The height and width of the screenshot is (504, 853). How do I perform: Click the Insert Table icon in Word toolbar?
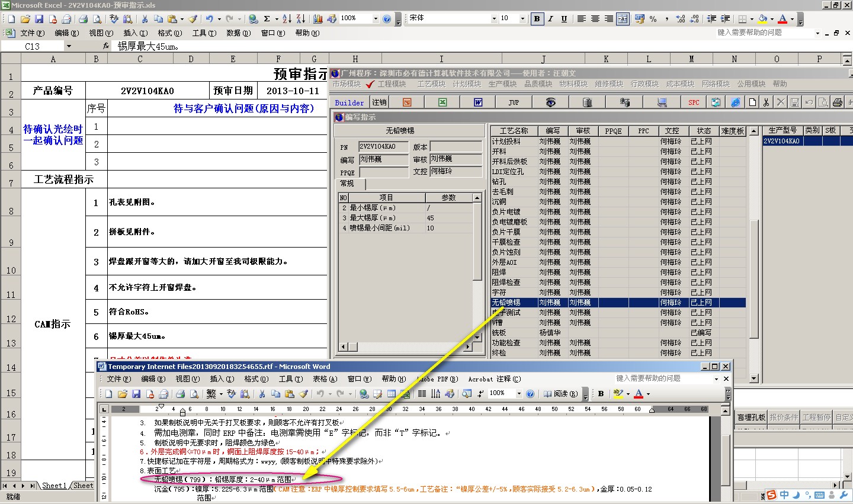[392, 394]
